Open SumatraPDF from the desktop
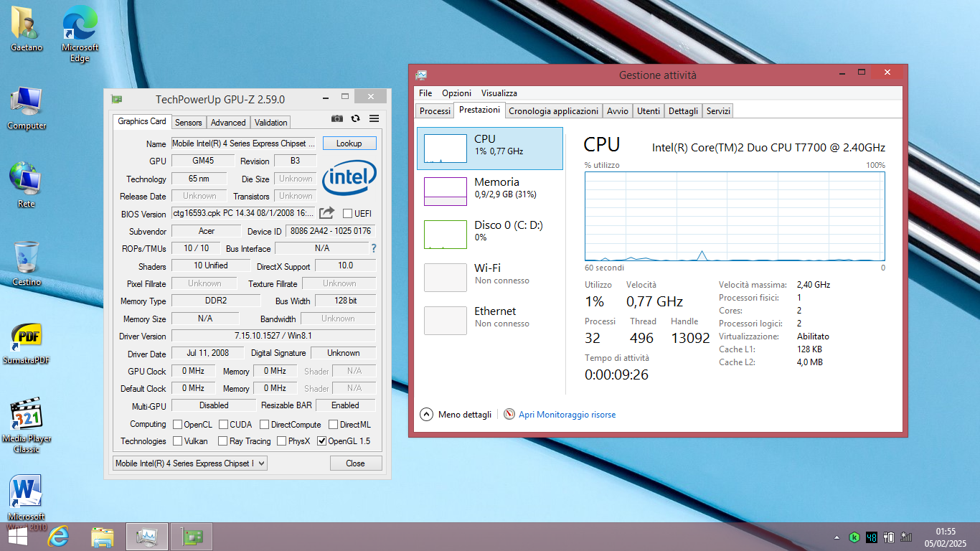 [x=26, y=341]
